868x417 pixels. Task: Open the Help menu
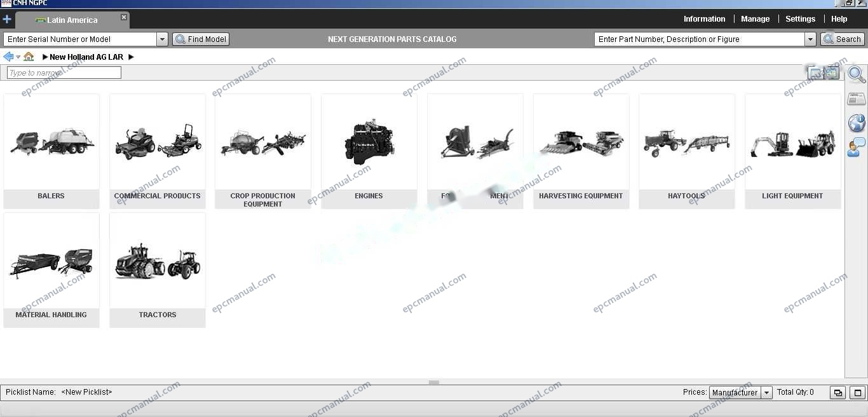click(x=839, y=19)
